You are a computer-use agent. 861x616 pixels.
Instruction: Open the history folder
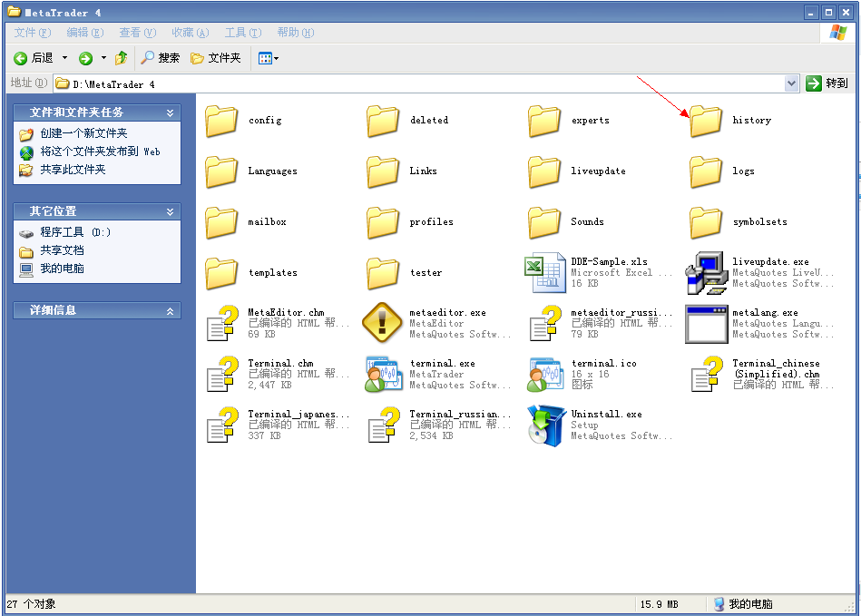coord(707,121)
